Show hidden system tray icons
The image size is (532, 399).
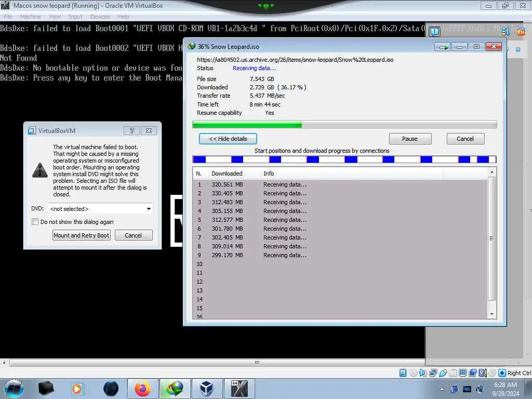click(x=442, y=389)
